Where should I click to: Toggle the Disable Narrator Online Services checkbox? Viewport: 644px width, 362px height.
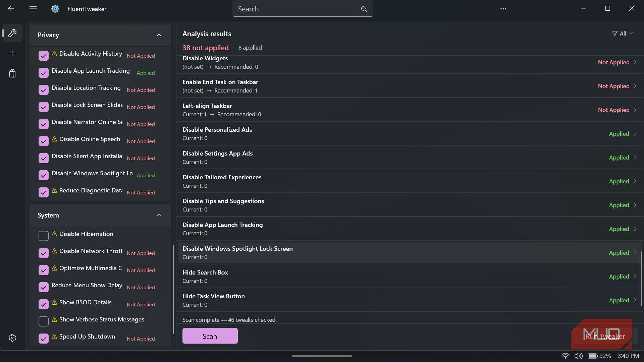coord(44,124)
